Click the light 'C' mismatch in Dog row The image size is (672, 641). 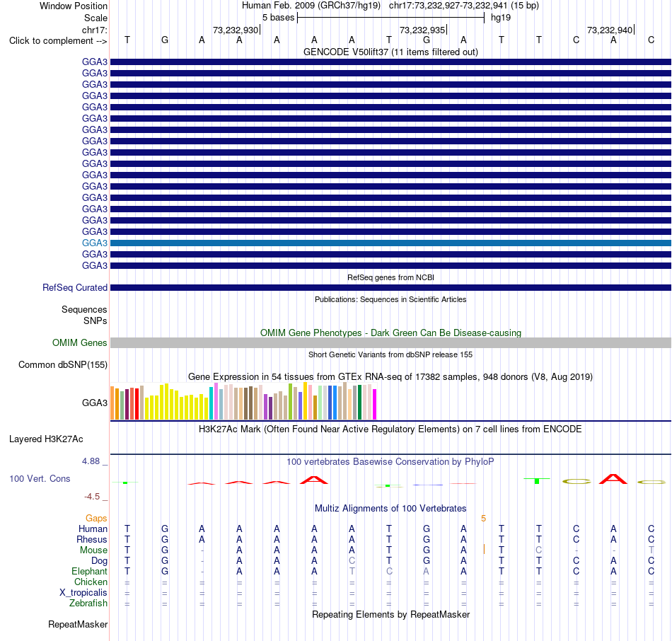(352, 560)
